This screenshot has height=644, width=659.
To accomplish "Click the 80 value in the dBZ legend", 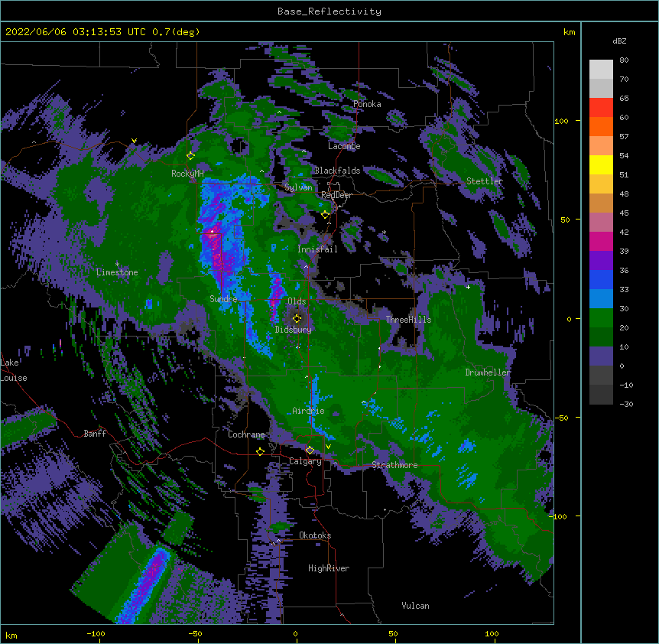I will [624, 60].
